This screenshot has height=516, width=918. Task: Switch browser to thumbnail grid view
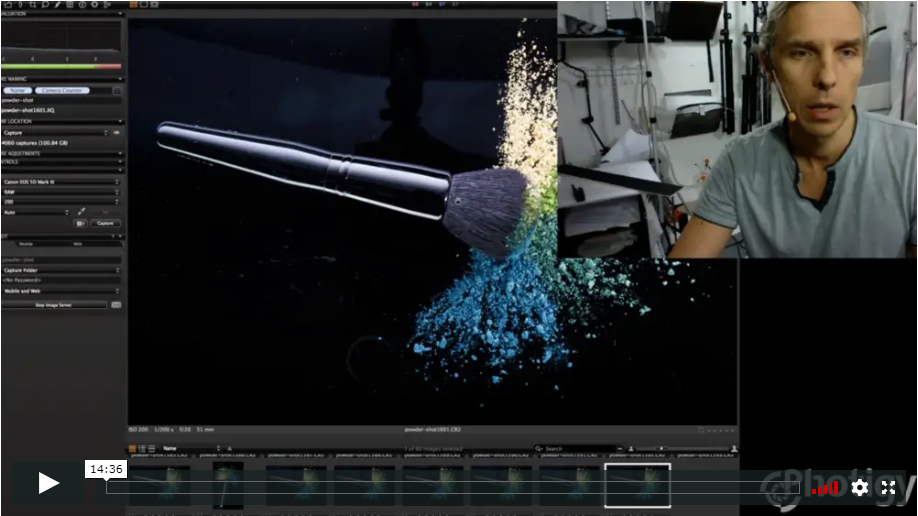tap(132, 449)
